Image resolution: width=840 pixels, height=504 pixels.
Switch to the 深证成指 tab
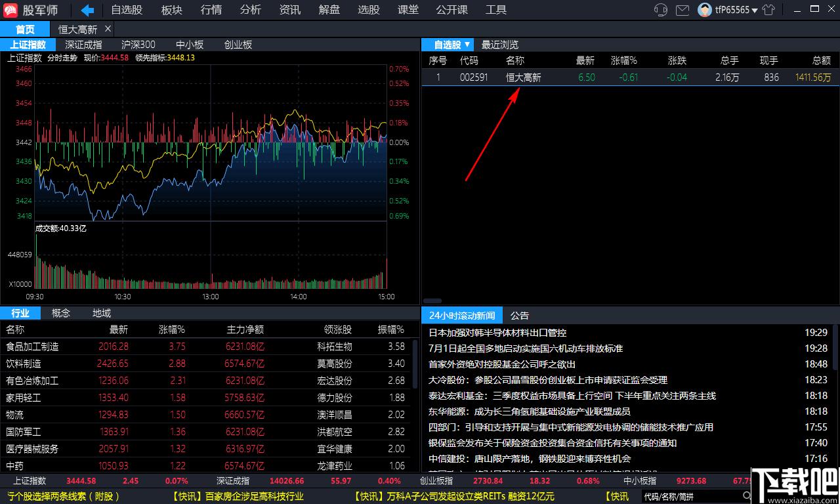(x=84, y=45)
